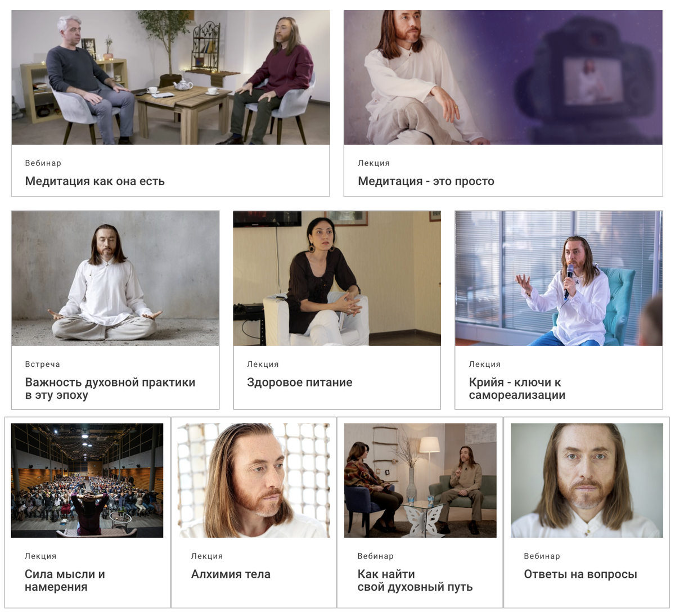Open the thumbnail for "Алхимия тела"
Image resolution: width=675 pixels, height=616 pixels.
click(x=254, y=480)
